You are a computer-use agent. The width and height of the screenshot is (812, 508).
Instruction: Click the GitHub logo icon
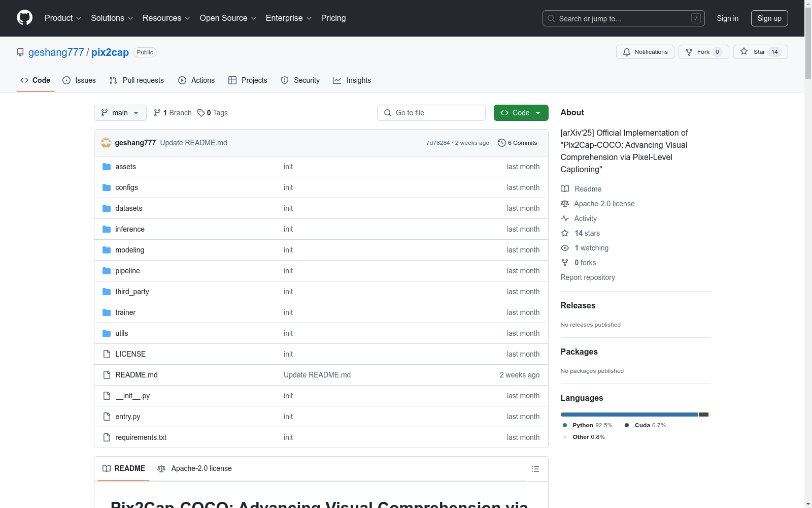point(24,18)
